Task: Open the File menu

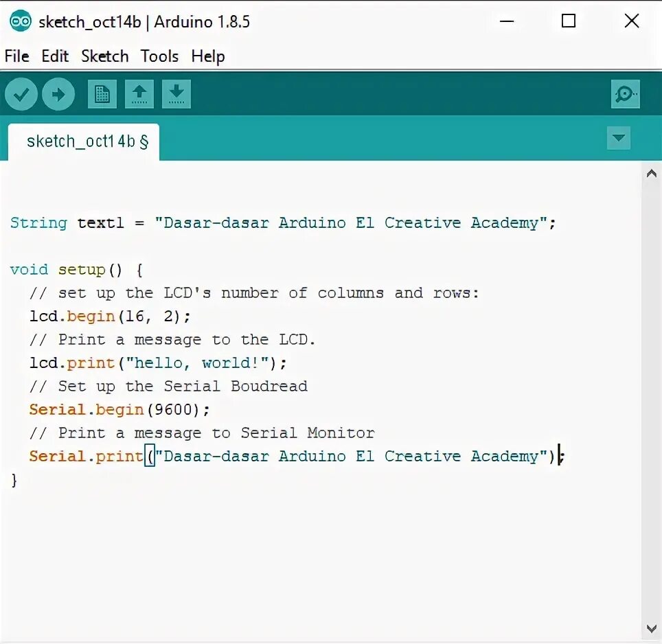Action: 17,56
